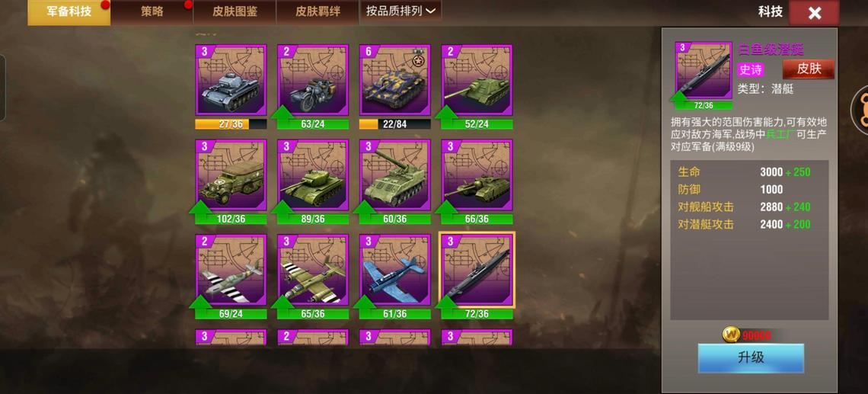This screenshot has height=394, width=868.
Task: Switch to the 皮肤图鉴 tab
Action: (235, 11)
